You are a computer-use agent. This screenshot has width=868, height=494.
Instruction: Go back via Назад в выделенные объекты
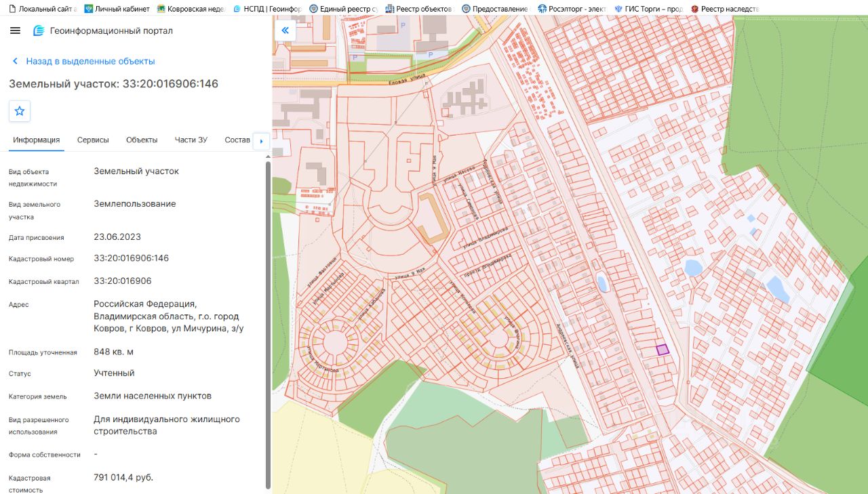pos(90,62)
